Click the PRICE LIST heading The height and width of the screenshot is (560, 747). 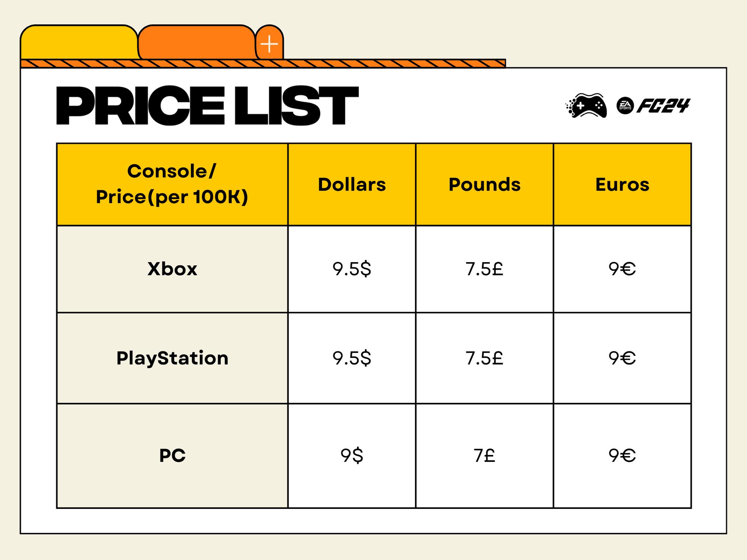208,106
